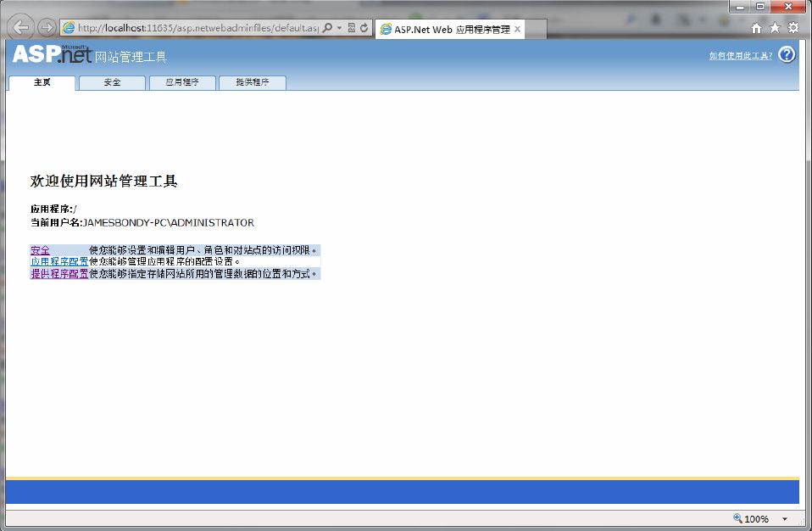This screenshot has height=531, width=812.
Task: Open the 应用程序配置 link
Action: (59, 261)
